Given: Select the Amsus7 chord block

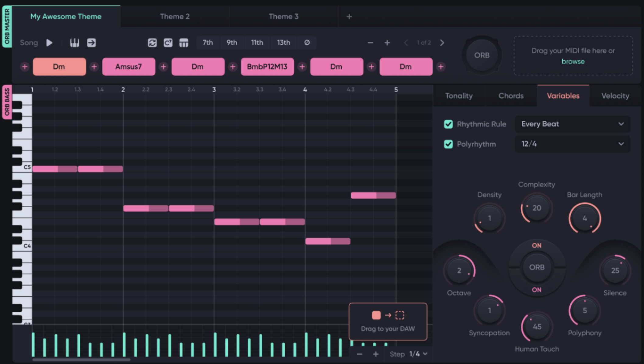Looking at the screenshot, I should pos(128,67).
